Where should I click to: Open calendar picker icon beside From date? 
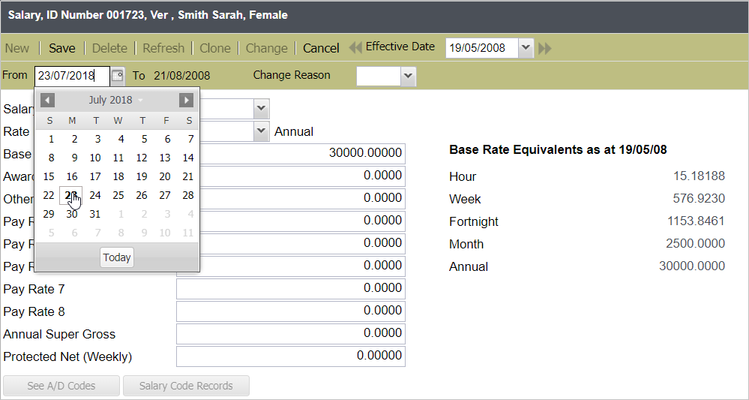(118, 76)
